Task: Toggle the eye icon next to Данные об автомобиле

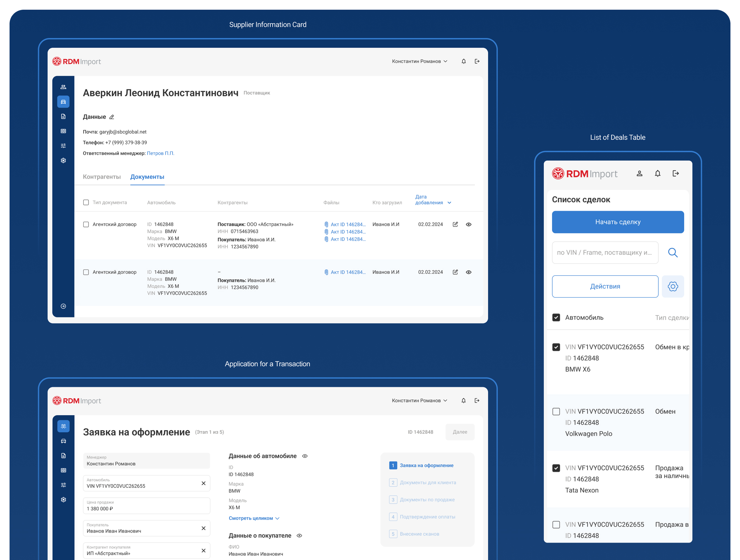Action: click(305, 456)
